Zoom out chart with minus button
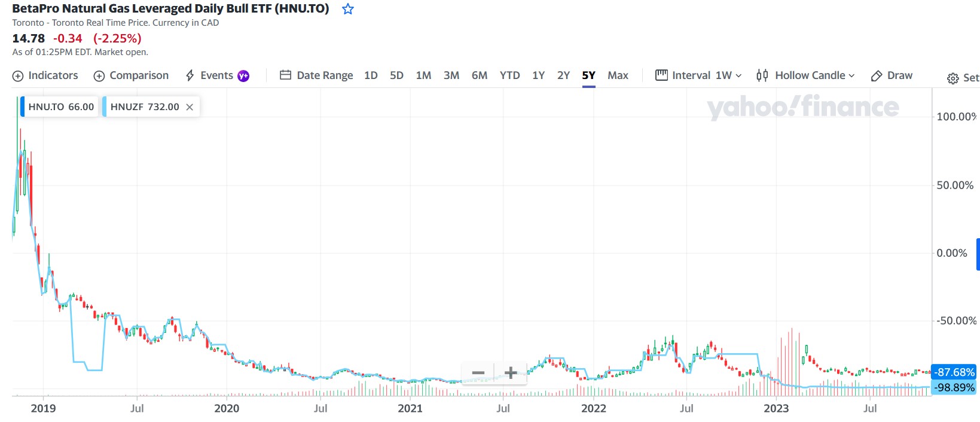 click(478, 373)
